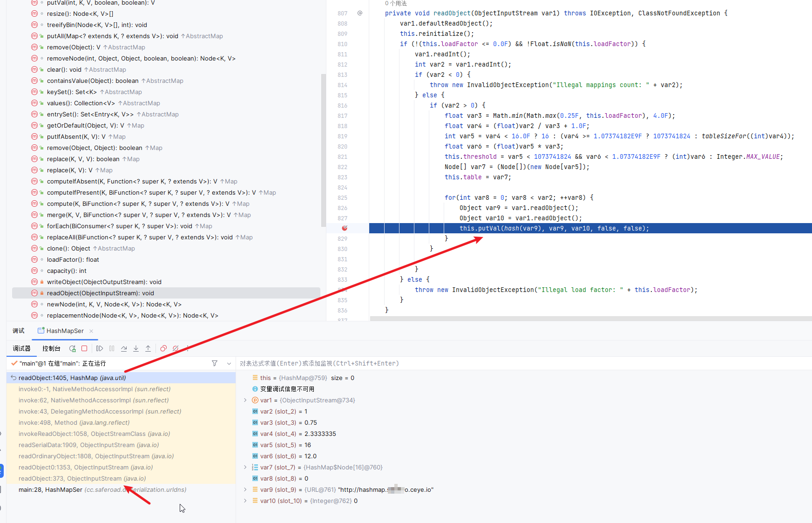Screen dimensions: 812x523
Task: Switch to the 调试器 debugger tab
Action: click(21, 348)
